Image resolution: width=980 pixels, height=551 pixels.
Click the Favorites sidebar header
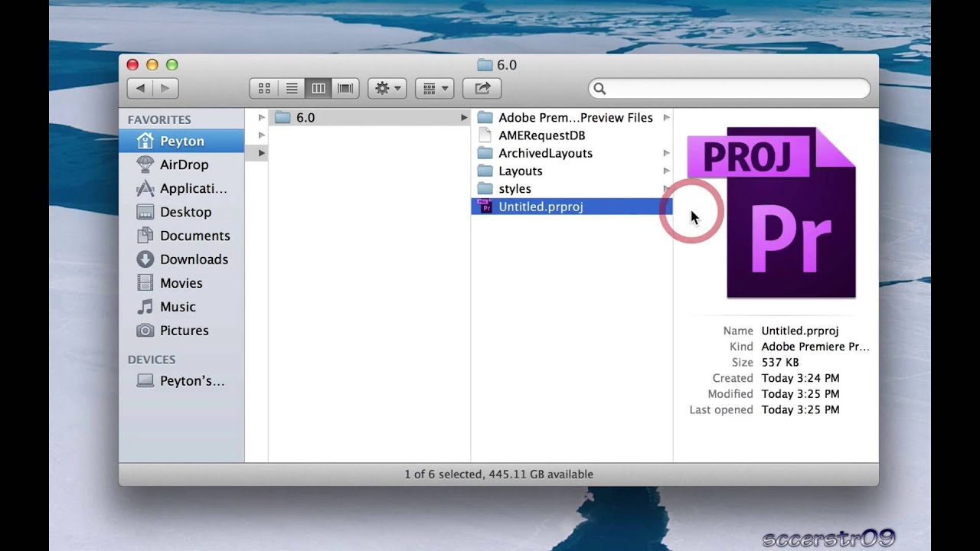pyautogui.click(x=159, y=119)
